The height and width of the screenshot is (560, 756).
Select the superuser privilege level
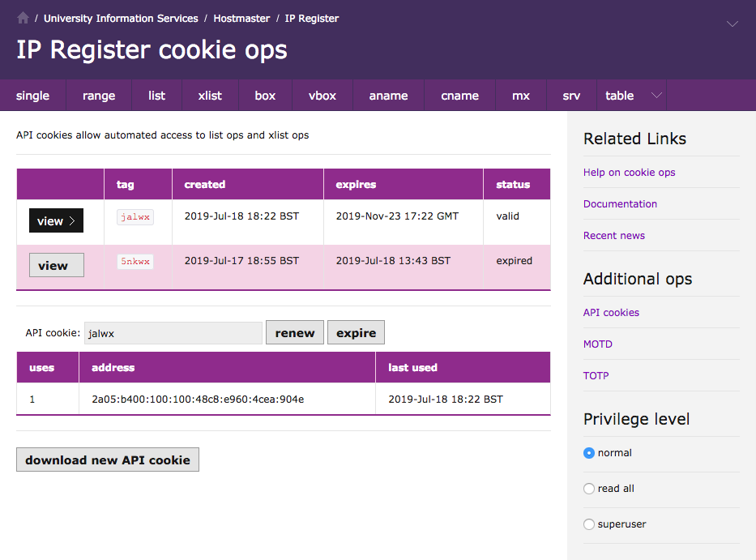click(589, 524)
